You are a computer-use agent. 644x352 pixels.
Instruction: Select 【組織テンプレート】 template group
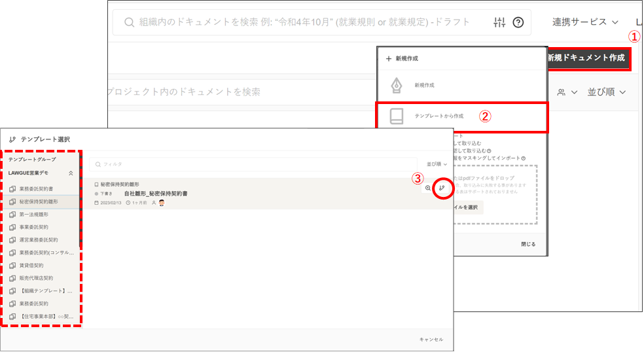coord(41,290)
